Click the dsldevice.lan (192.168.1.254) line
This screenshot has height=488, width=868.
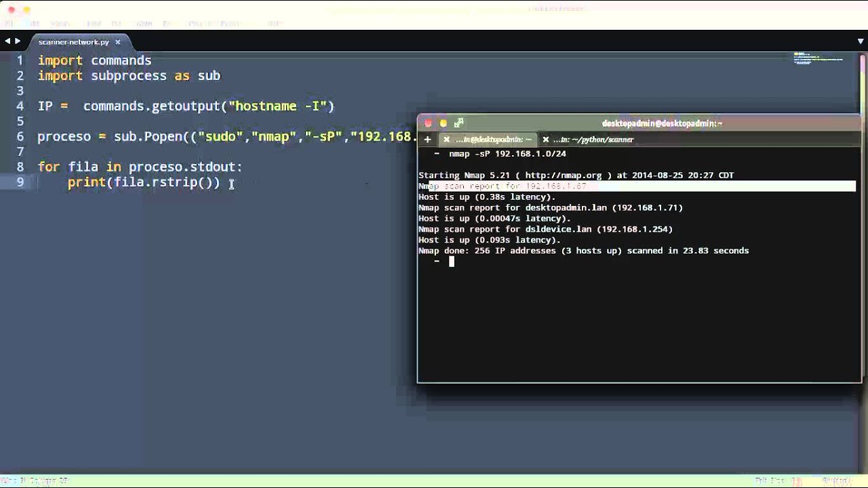[x=545, y=229]
